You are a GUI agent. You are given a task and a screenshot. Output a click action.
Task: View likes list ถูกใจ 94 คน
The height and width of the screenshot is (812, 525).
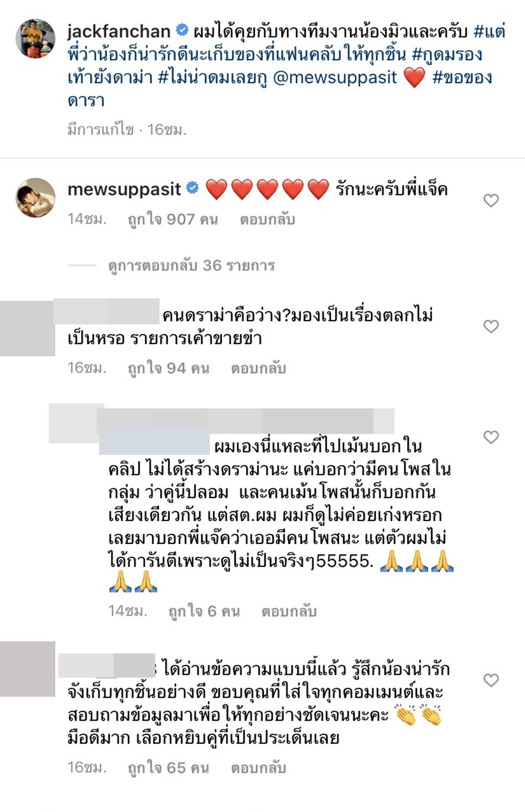point(169,368)
